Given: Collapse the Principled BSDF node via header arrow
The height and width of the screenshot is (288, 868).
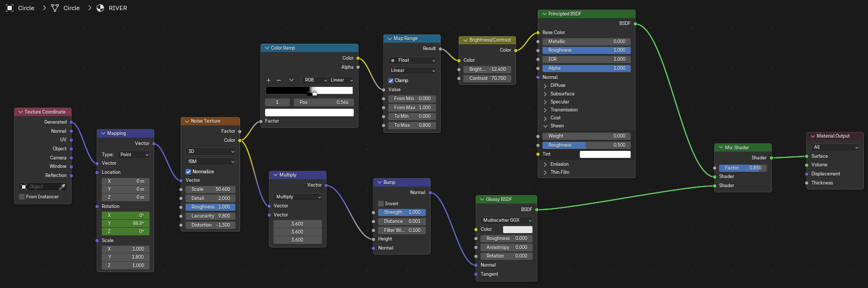Looking at the screenshot, I should (x=544, y=14).
